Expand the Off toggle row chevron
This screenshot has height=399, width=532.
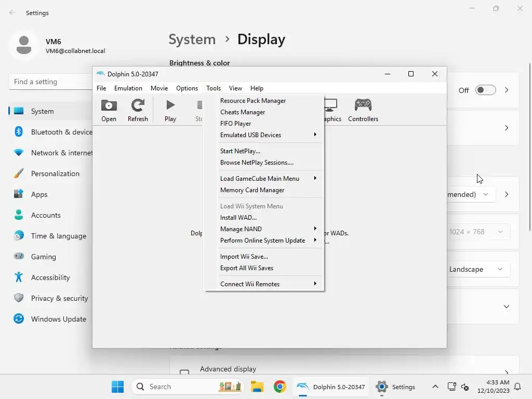coord(507,90)
